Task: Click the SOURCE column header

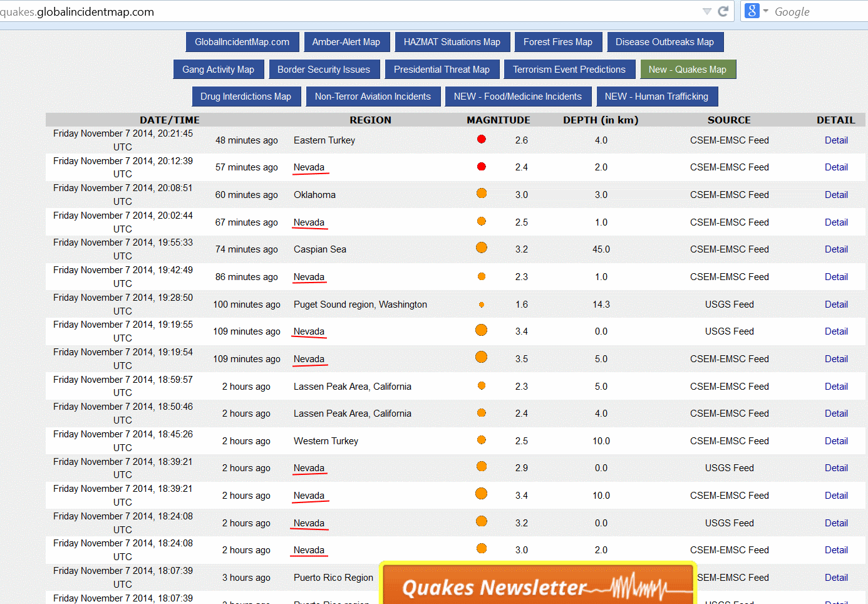Action: pos(729,120)
